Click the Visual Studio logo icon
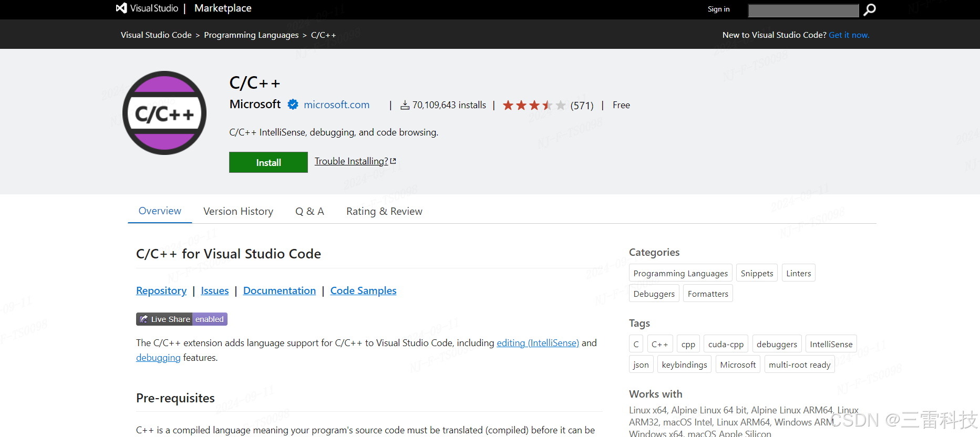 point(121,8)
